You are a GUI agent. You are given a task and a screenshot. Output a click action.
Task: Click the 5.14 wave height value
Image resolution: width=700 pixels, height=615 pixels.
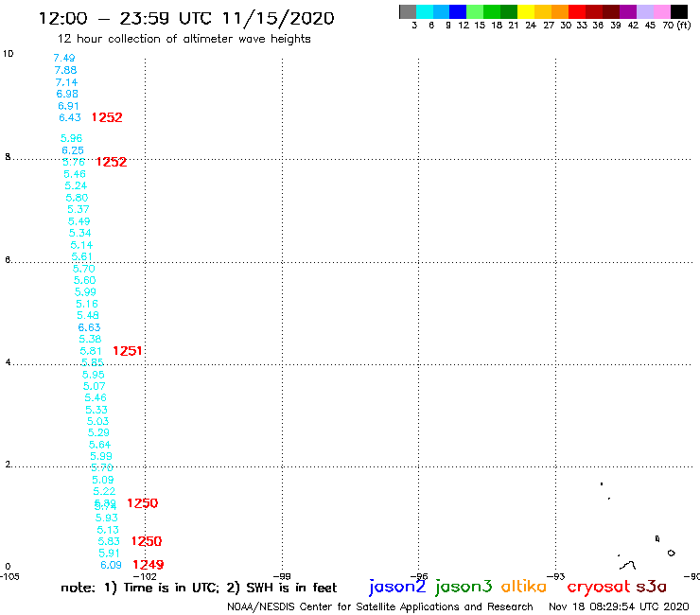point(81,245)
